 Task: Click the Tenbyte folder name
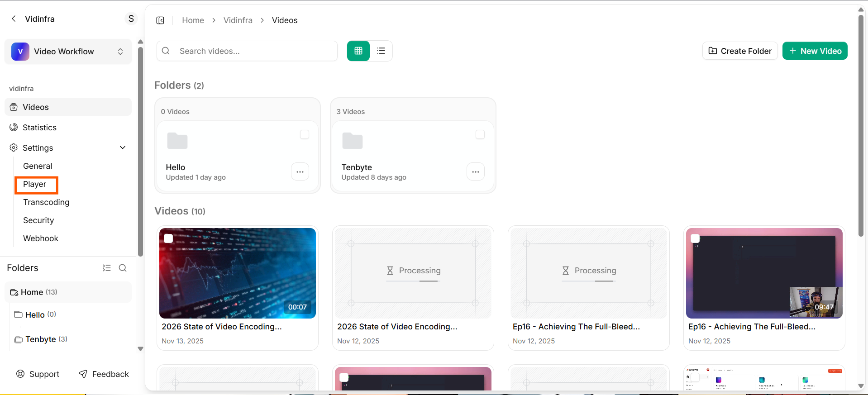(x=357, y=167)
